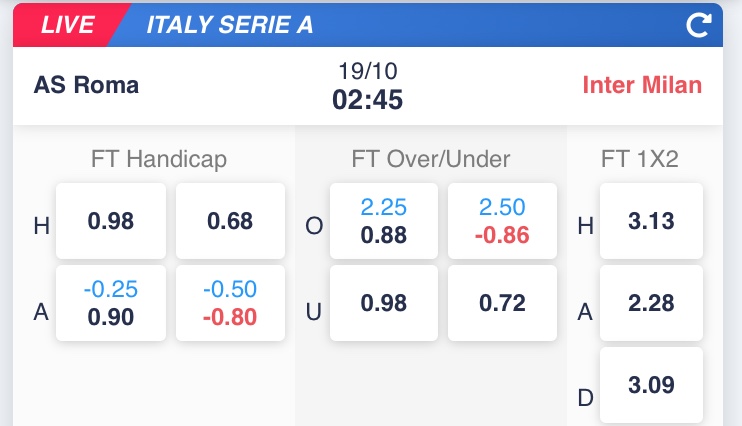Pick away handicap -0.25 at 0.90
This screenshot has height=426, width=742.
tap(111, 303)
